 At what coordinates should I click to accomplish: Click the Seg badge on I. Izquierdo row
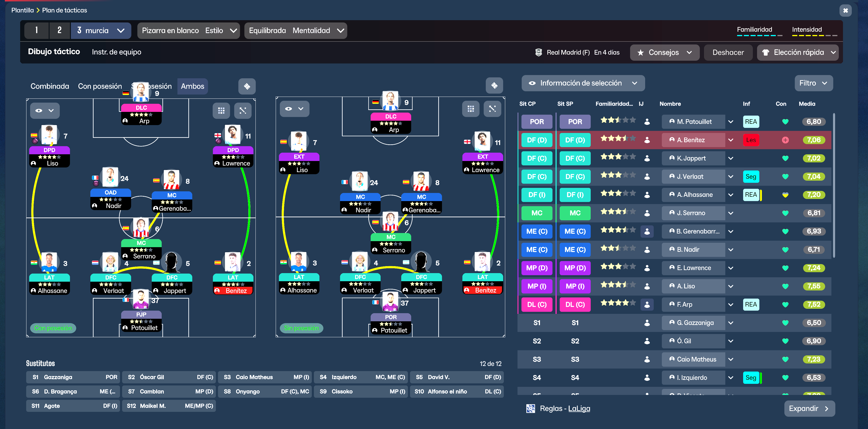point(751,378)
